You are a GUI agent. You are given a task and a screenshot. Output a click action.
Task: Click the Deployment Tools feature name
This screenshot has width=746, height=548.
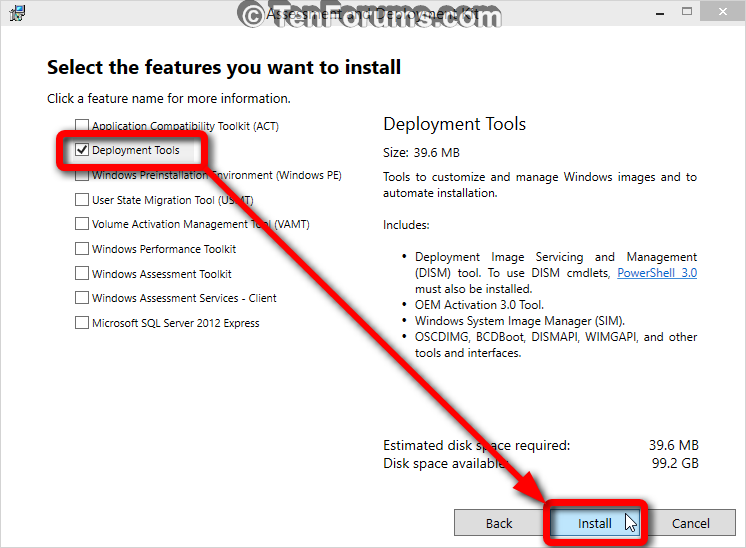[136, 150]
